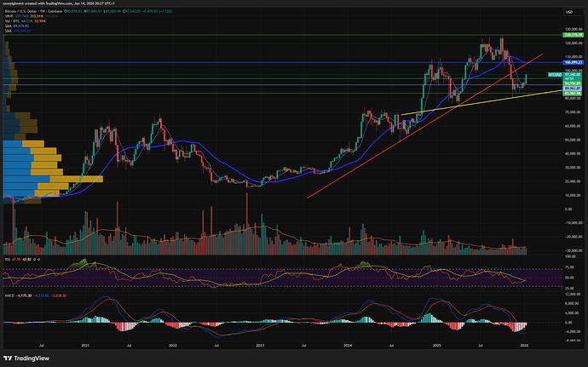The height and width of the screenshot is (367, 588).
Task: Click the 130,000.00 price scale label
Action: [x=572, y=28]
